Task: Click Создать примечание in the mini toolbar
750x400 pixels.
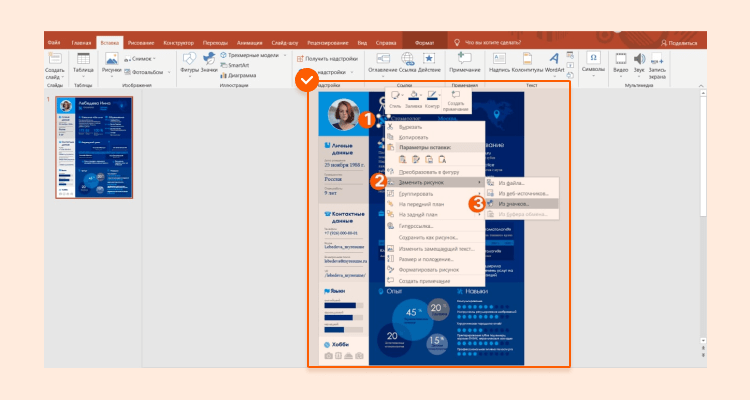Action: pyautogui.click(x=455, y=100)
